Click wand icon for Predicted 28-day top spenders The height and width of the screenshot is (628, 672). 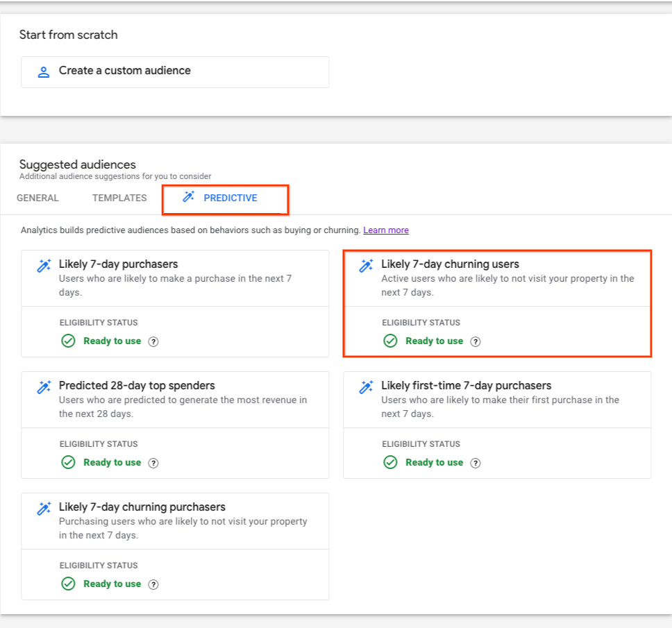(44, 387)
